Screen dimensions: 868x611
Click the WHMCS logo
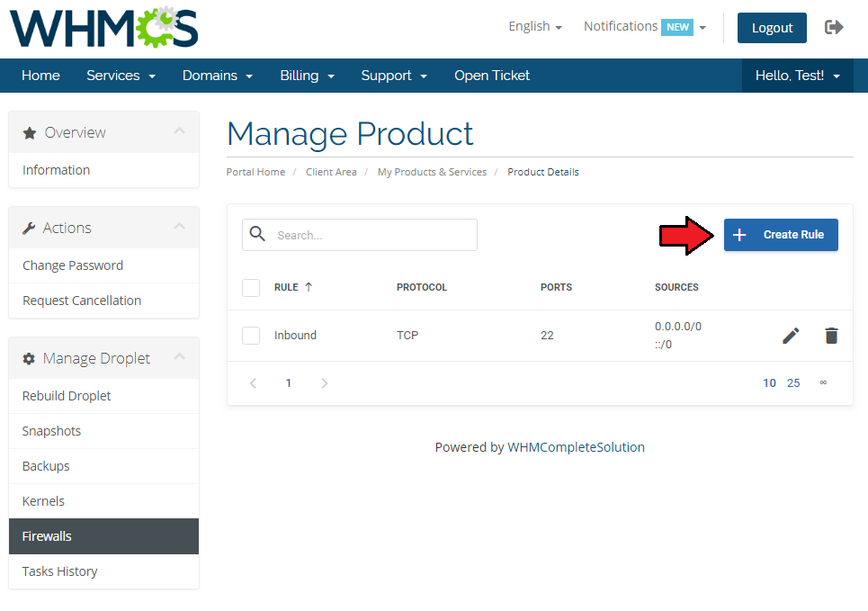coord(104,28)
